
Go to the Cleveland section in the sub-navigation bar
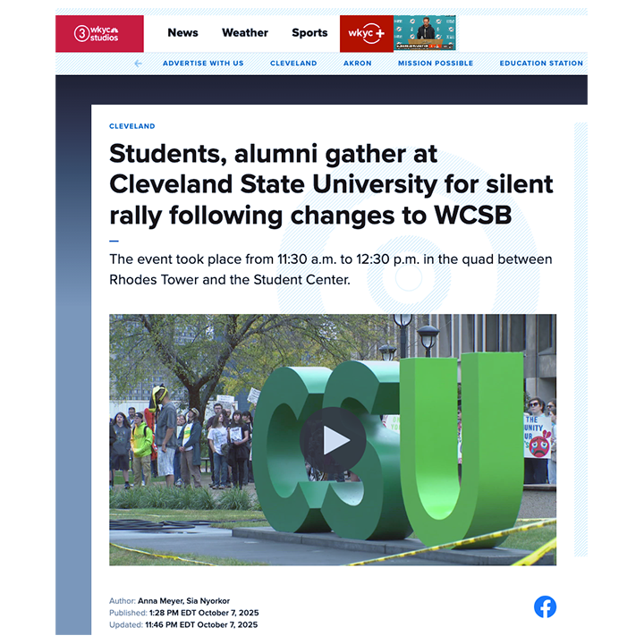coord(293,64)
